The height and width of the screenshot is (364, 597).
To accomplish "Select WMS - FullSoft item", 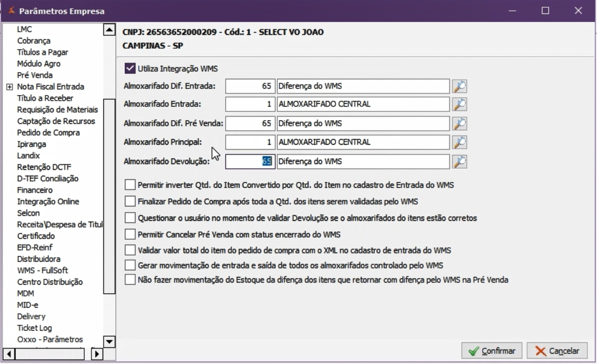I will pyautogui.click(x=42, y=270).
